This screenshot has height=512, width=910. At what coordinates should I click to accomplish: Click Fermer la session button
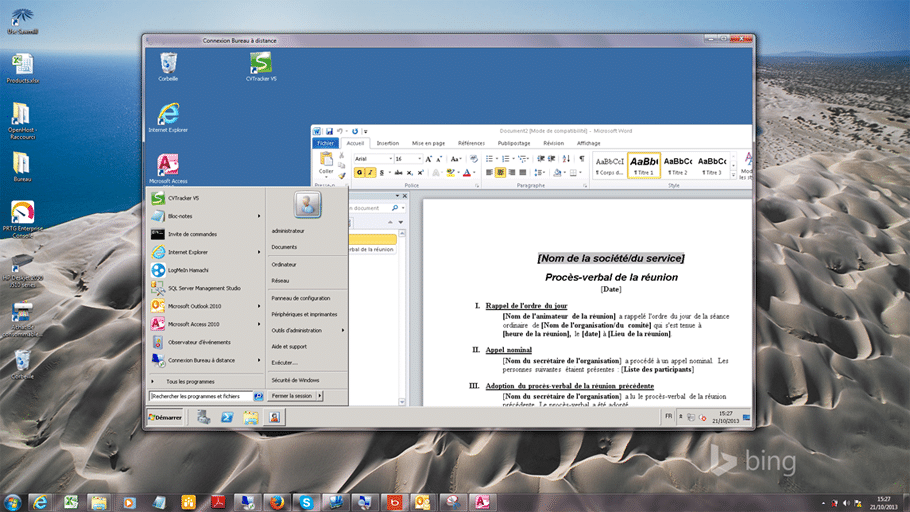(292, 396)
